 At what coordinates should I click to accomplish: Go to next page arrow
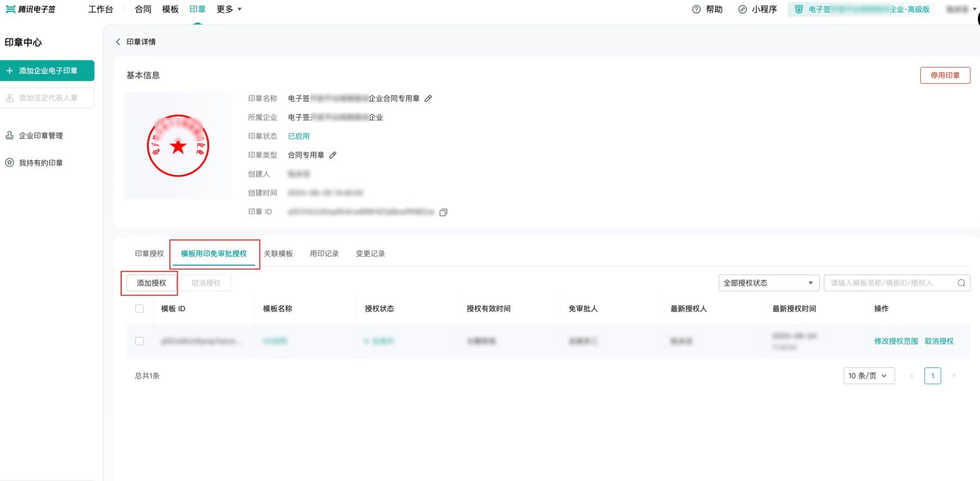(953, 376)
